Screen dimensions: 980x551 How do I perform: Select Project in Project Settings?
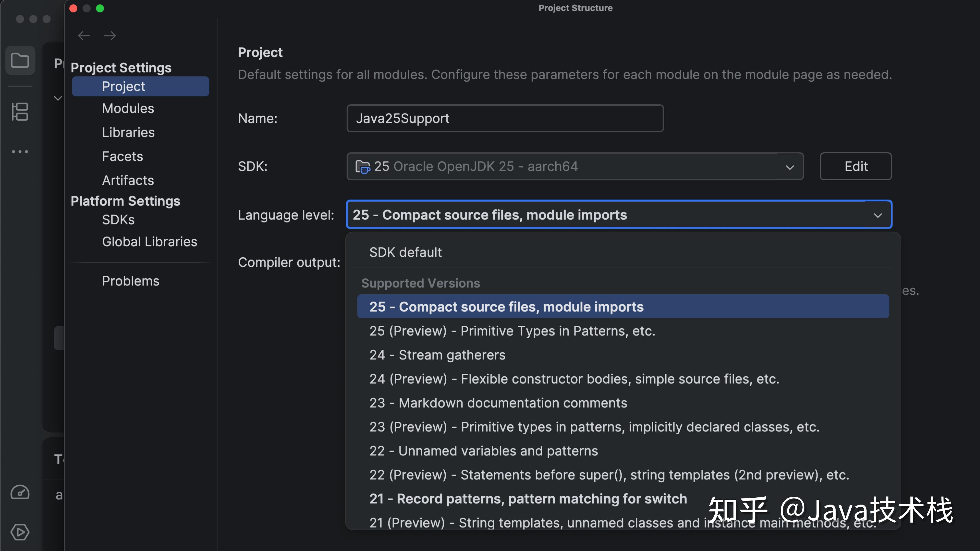pyautogui.click(x=140, y=86)
